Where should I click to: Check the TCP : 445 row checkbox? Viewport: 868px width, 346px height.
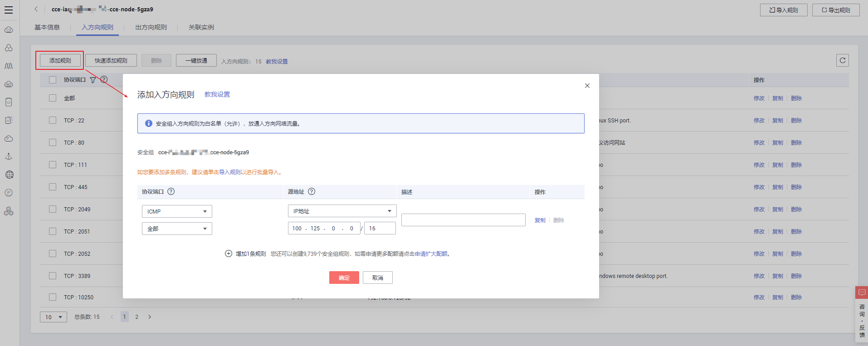click(53, 187)
